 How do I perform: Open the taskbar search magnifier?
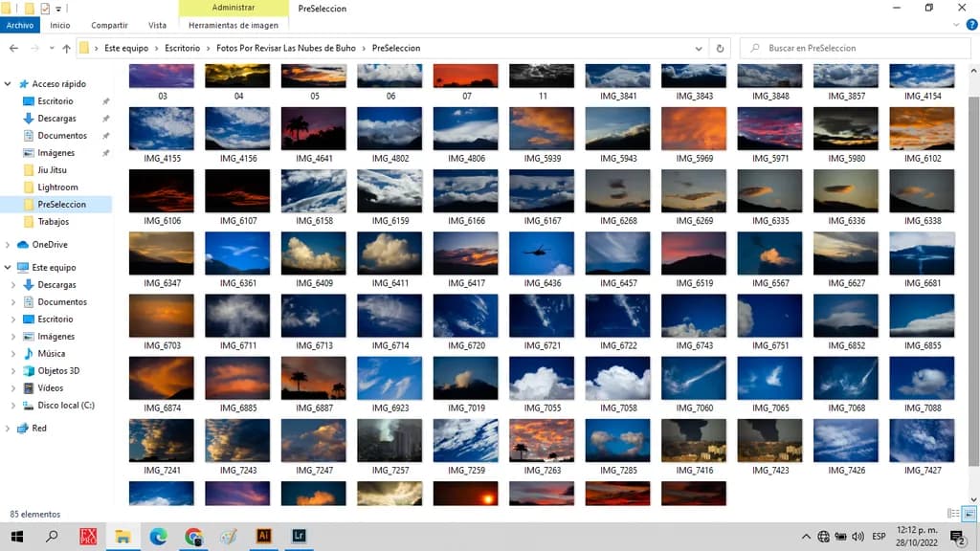click(53, 536)
